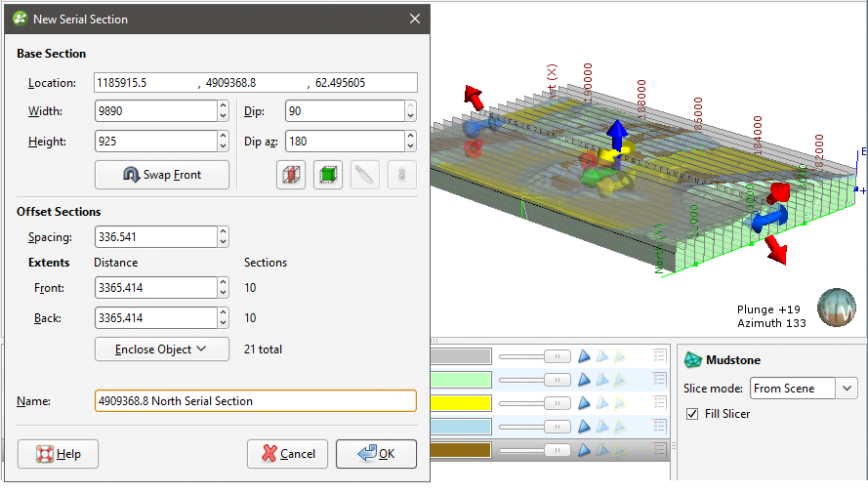
Task: Click the Swap Front button
Action: pyautogui.click(x=162, y=175)
